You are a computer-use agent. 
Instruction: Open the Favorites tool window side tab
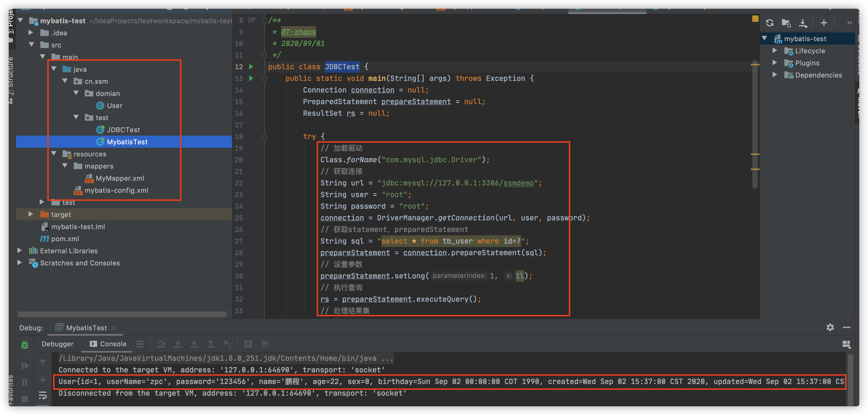coord(11,389)
